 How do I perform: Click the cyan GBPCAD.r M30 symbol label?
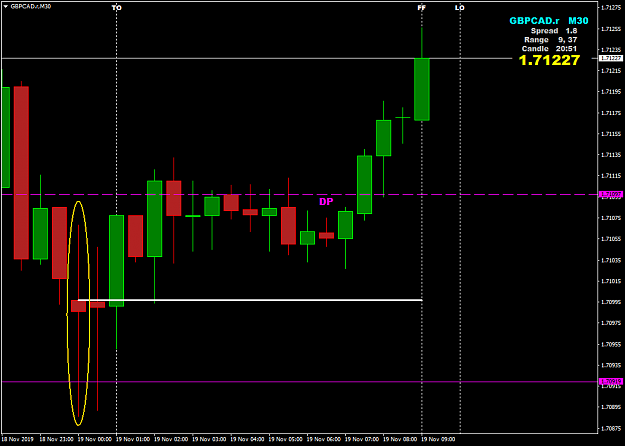pos(549,21)
